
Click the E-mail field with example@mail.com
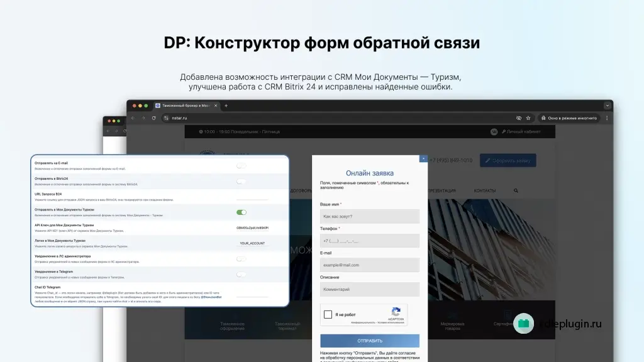click(x=370, y=265)
